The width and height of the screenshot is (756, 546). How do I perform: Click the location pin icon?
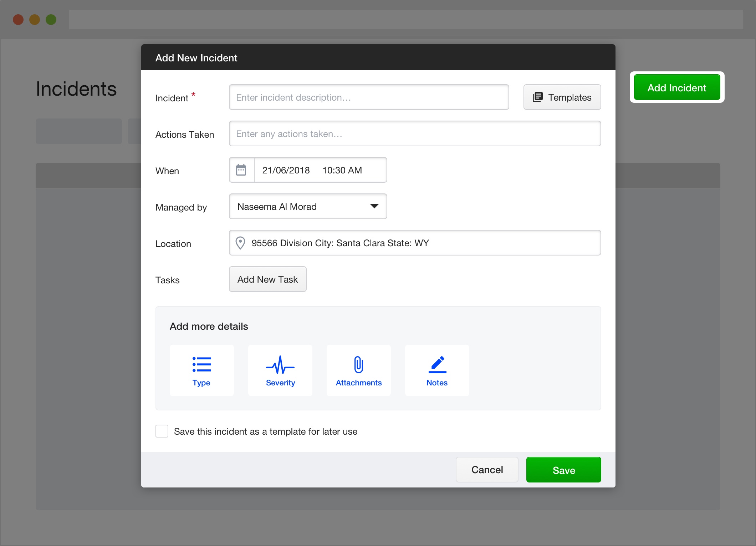tap(240, 243)
